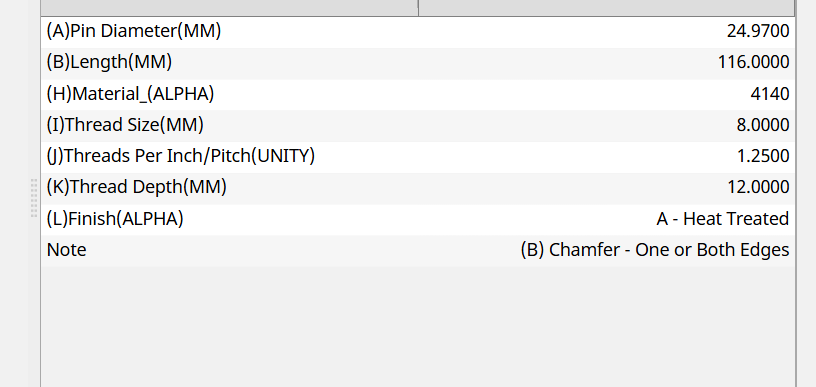Viewport: 816px width, 387px height.
Task: Click the column divider between table headers
Action: coord(418,8)
